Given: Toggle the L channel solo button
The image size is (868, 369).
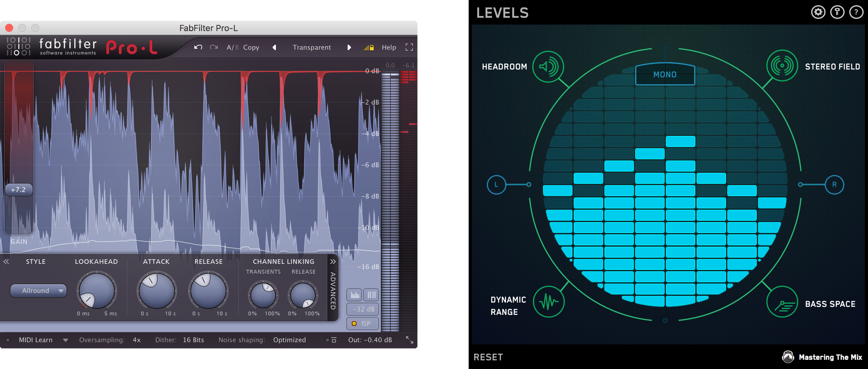Looking at the screenshot, I should [x=496, y=184].
